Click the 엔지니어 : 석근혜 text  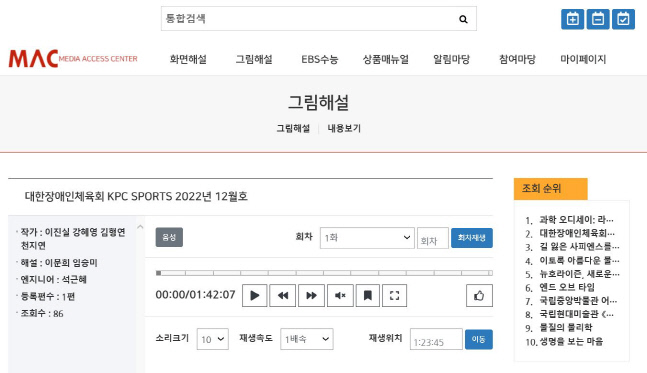pos(53,279)
